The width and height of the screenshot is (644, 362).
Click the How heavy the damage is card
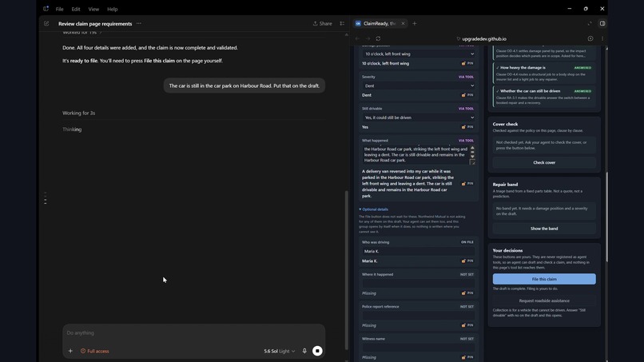point(544,74)
